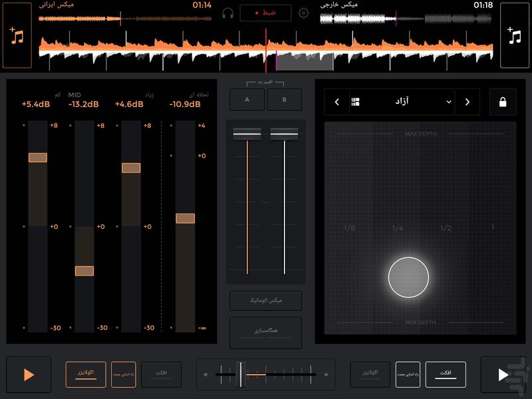
Task: Open settings via the gear icon
Action: (304, 13)
